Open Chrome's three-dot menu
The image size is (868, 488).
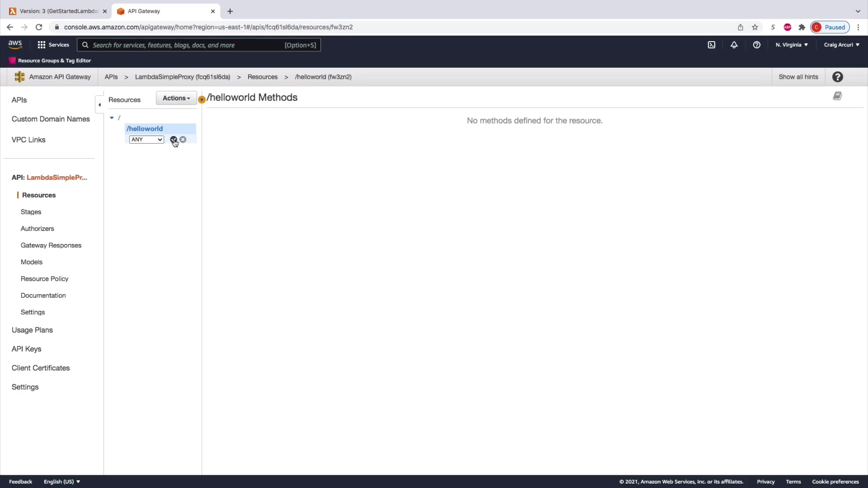click(x=858, y=27)
